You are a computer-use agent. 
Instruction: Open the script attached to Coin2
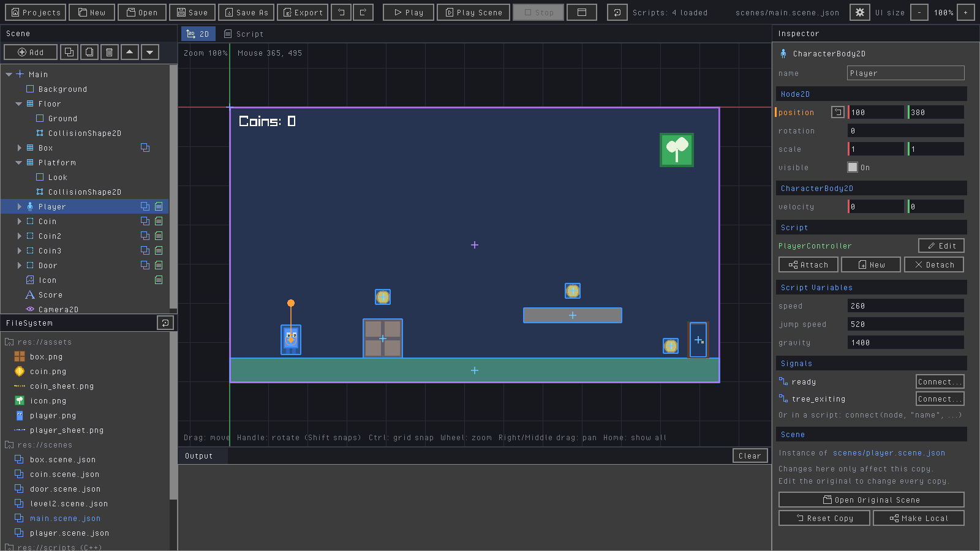[x=159, y=236]
